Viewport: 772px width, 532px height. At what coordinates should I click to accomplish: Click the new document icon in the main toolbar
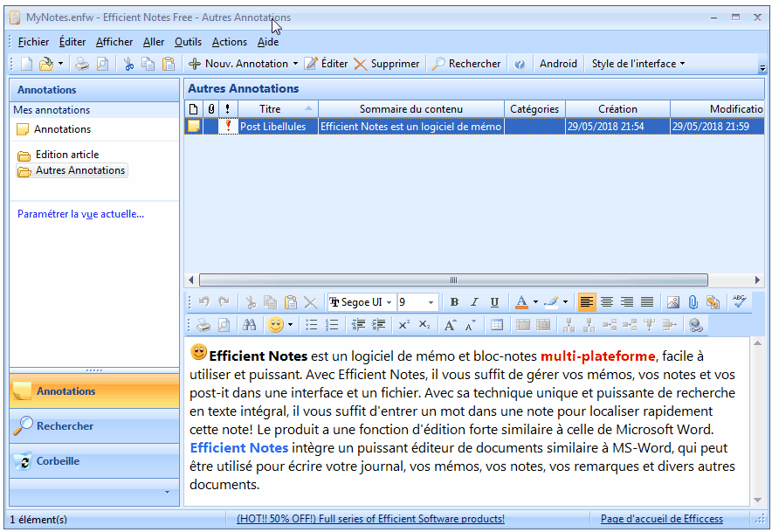(26, 64)
